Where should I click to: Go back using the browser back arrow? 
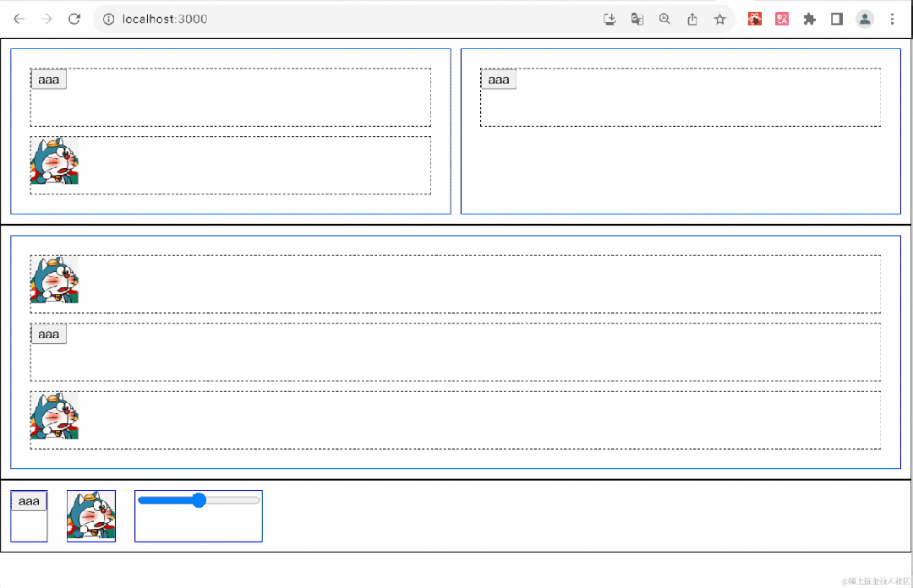(19, 19)
